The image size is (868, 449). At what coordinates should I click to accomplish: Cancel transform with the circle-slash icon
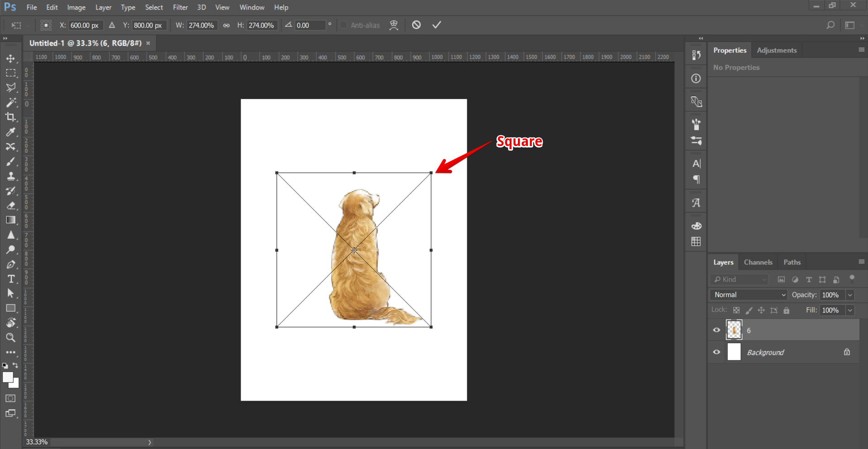[x=416, y=25]
